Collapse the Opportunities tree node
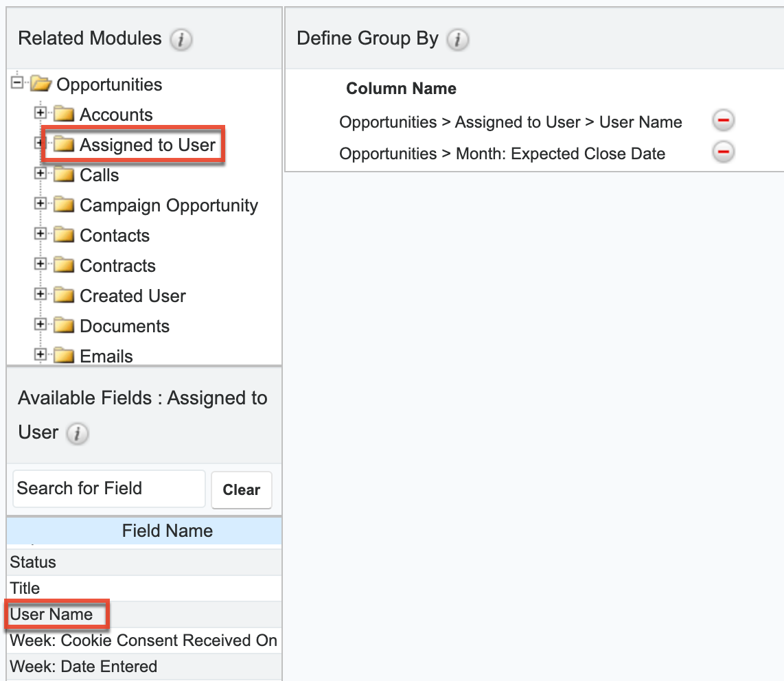784x681 pixels. (17, 83)
